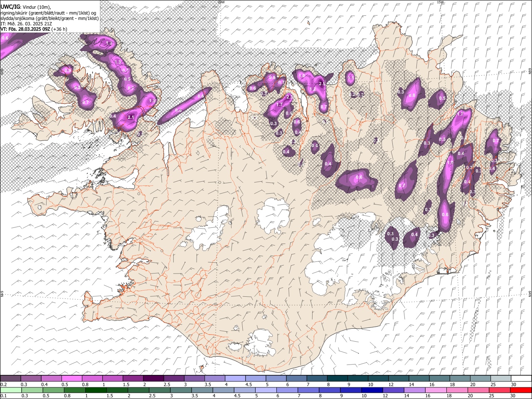Click the bright red swatch ending the lower legend
The width and height of the screenshot is (532, 399).
(521, 390)
